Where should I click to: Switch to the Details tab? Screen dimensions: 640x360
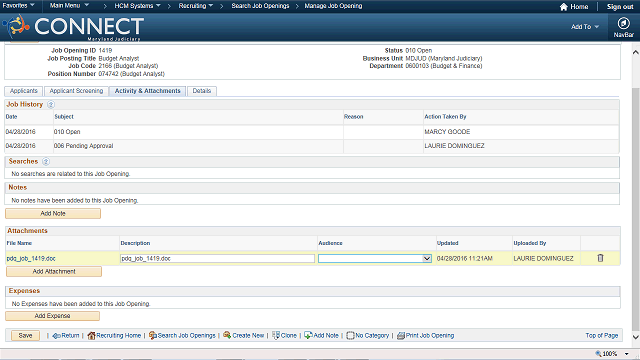coord(202,91)
